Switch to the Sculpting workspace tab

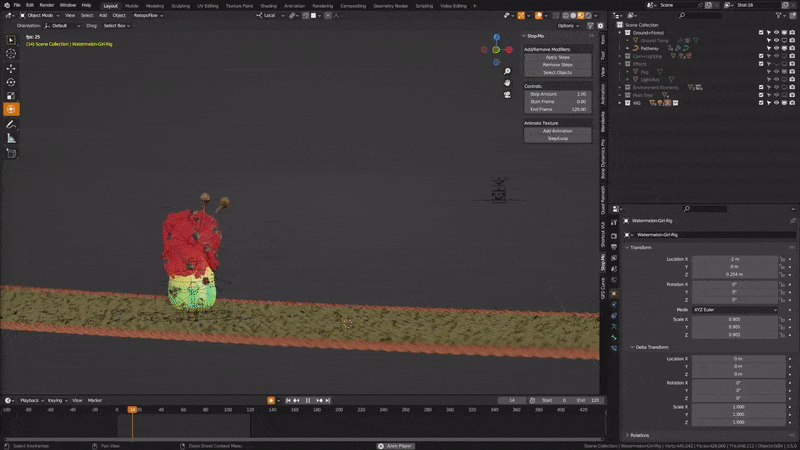point(180,6)
